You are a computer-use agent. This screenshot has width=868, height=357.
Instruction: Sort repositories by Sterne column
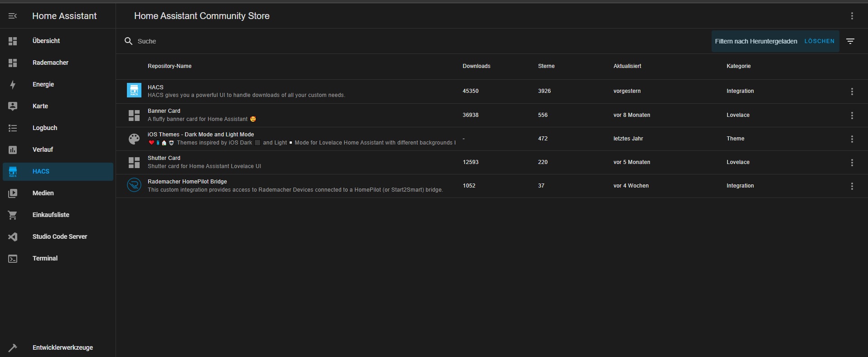546,66
